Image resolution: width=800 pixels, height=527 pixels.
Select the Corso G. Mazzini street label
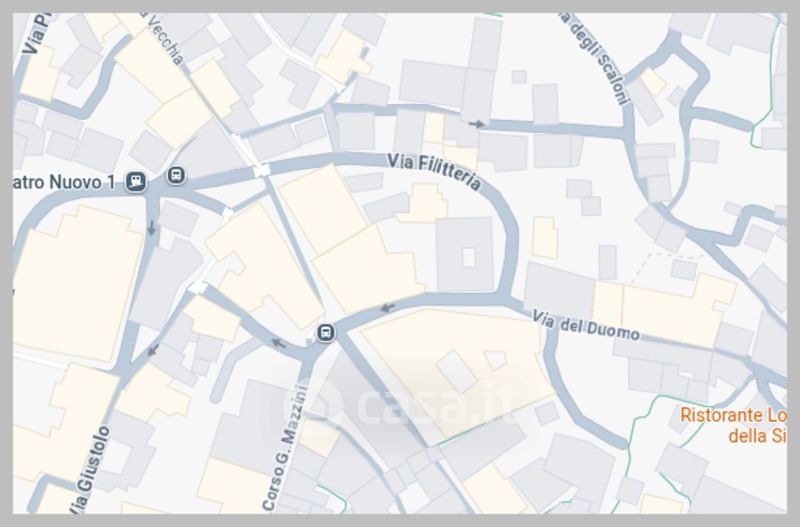click(286, 448)
